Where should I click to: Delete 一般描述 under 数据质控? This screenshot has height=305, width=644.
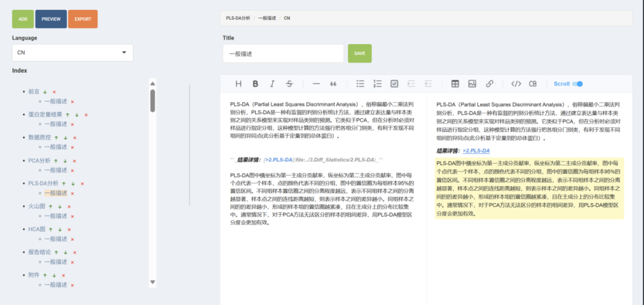[x=72, y=147]
